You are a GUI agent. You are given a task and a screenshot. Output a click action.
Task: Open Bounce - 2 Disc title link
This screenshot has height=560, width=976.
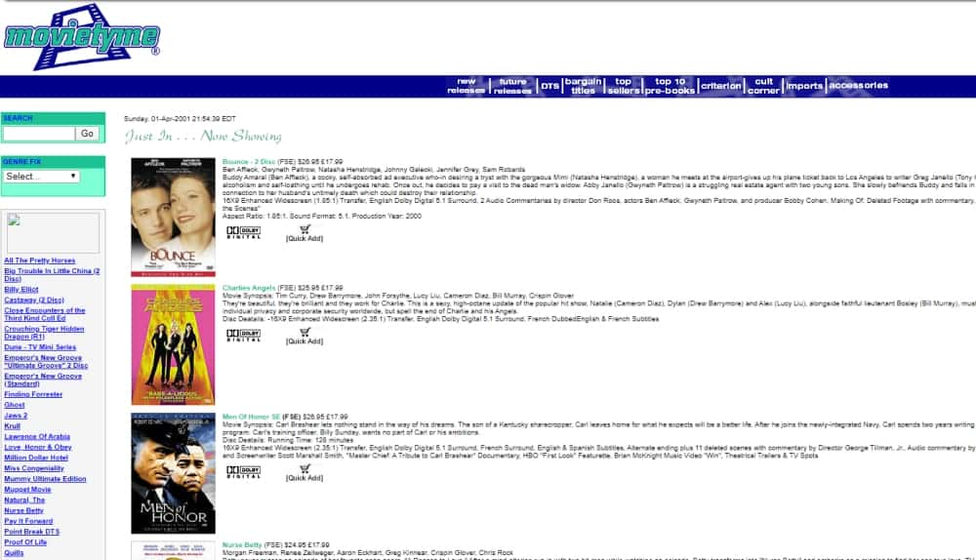[249, 162]
